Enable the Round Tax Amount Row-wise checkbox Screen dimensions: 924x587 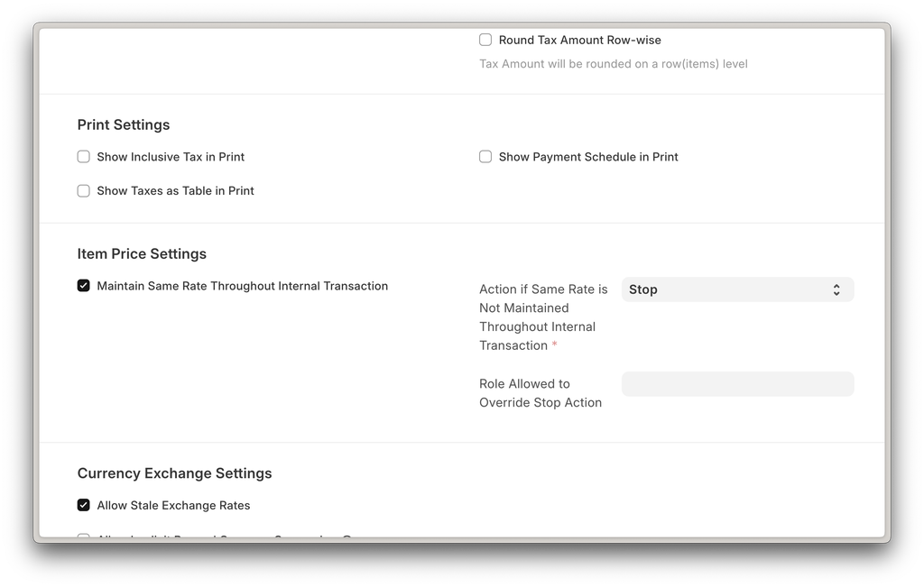pos(485,40)
